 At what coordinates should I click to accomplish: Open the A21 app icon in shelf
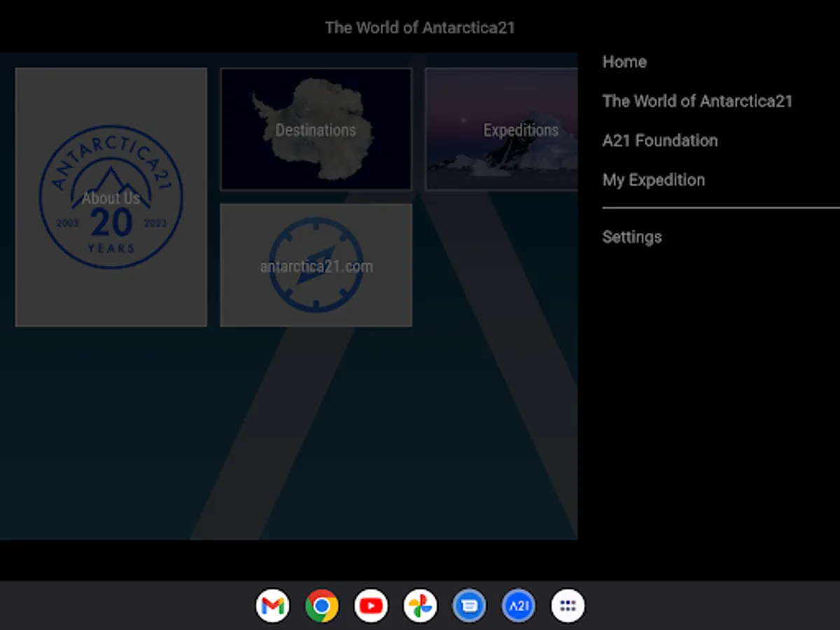pos(519,605)
